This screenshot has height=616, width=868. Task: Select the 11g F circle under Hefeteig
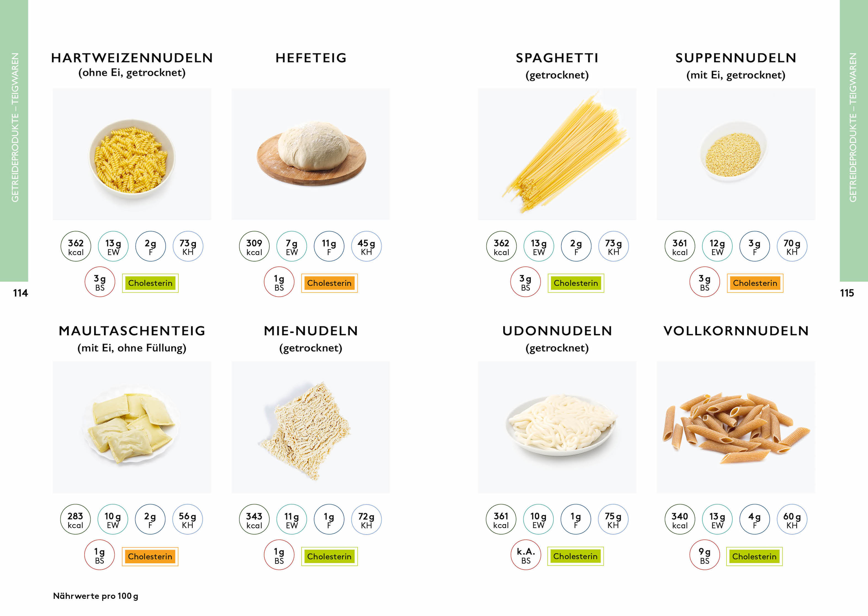tap(329, 246)
